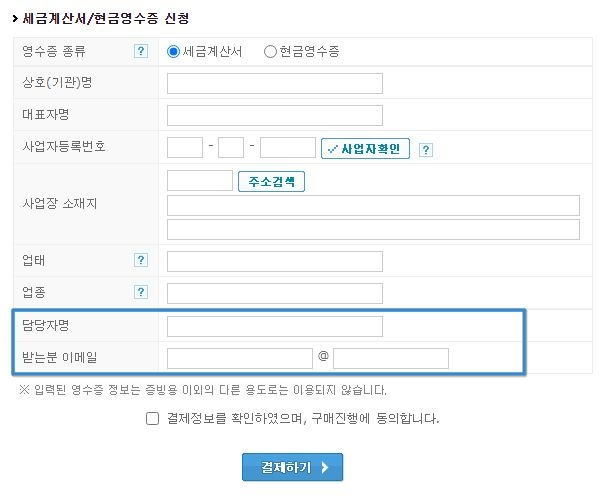606x500 pixels.
Task: Click the help icon for 업태
Action: point(141,260)
